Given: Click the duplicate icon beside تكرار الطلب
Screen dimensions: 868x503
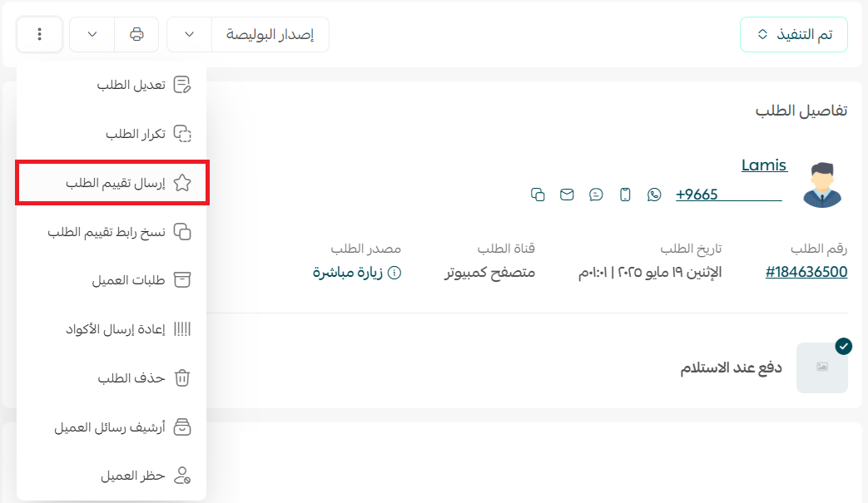Looking at the screenshot, I should click(183, 132).
